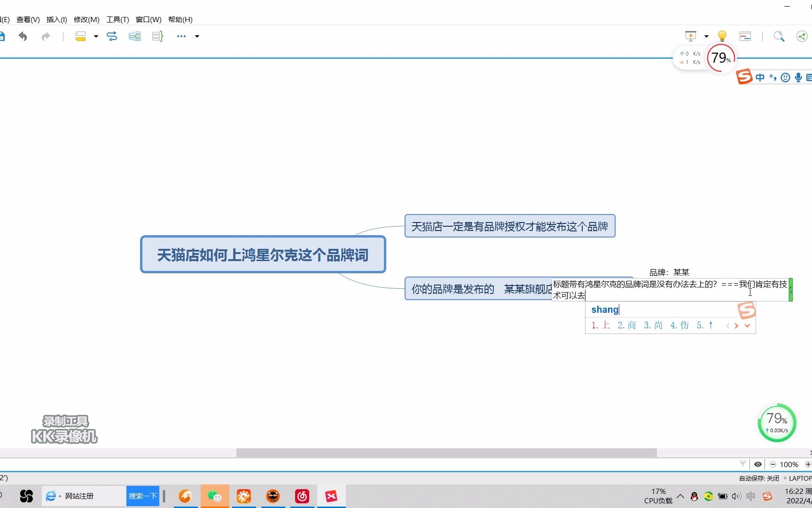Expand the more tools dropdown arrow
Viewport: 812px width, 508px height.
pos(197,36)
